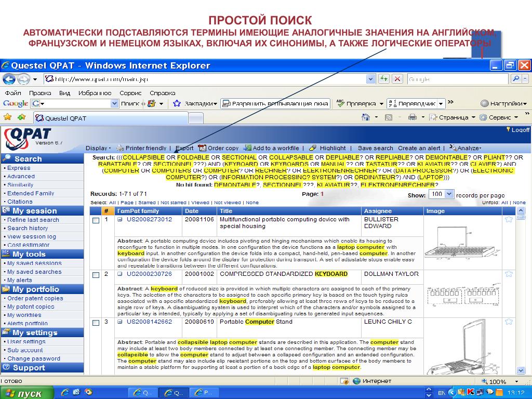Check the box for record 1
This screenshot has width=532, height=399.
tap(96, 220)
